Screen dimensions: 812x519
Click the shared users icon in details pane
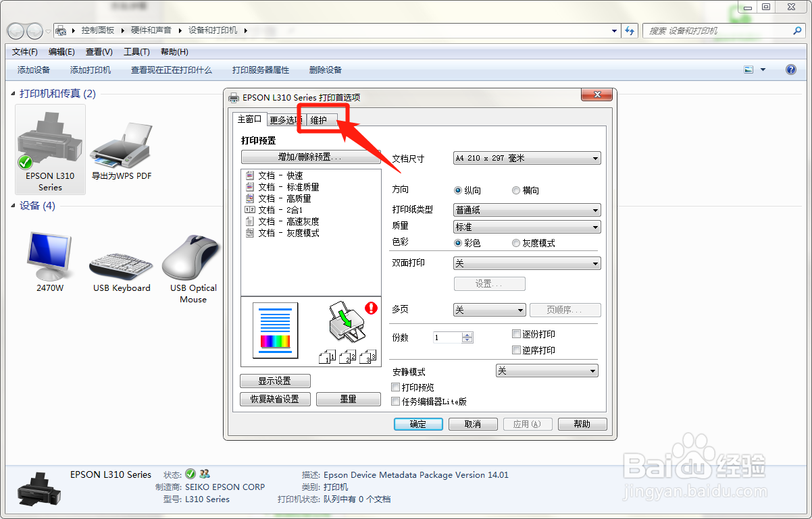[205, 474]
